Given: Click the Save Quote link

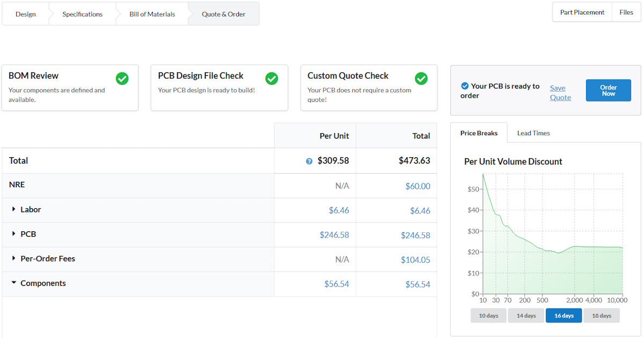Looking at the screenshot, I should click(x=560, y=93).
